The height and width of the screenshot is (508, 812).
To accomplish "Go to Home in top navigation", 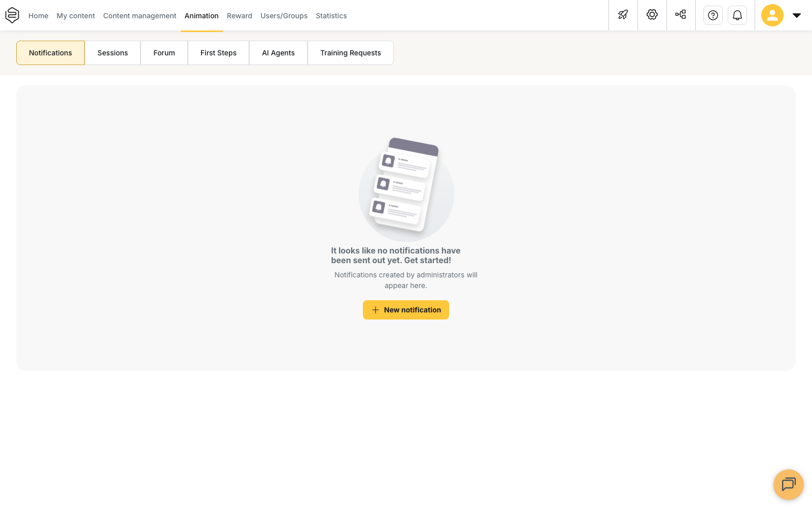I will (x=39, y=16).
